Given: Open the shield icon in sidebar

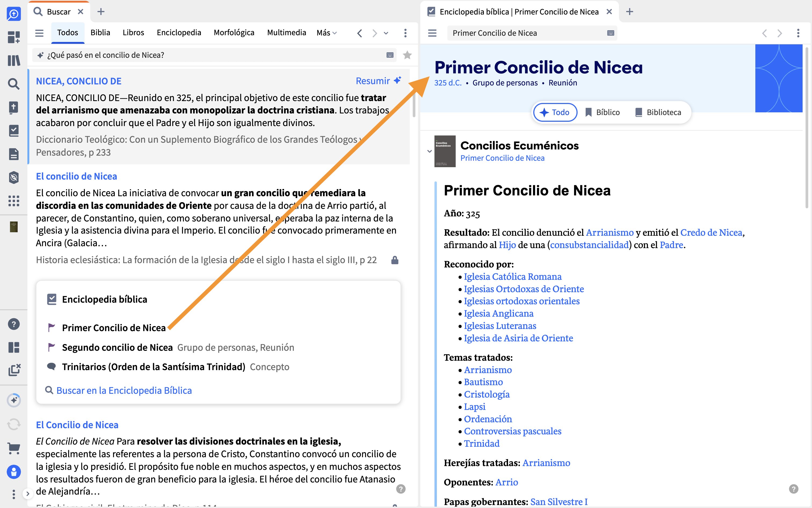Looking at the screenshot, I should [x=14, y=177].
